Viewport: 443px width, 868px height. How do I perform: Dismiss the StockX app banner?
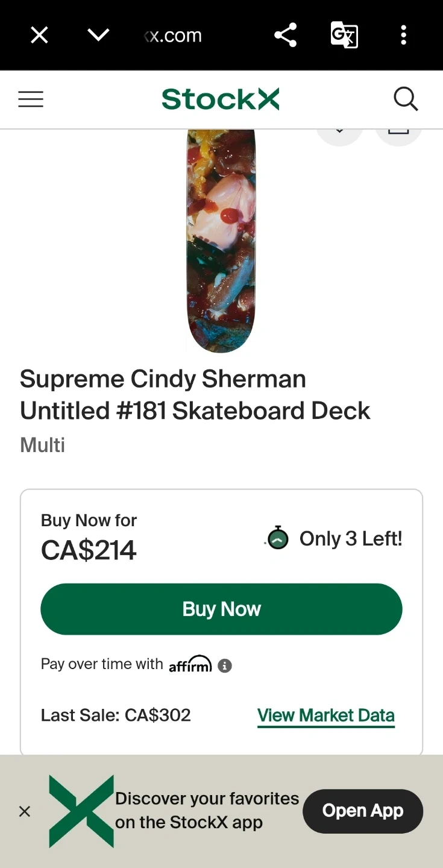tap(25, 811)
